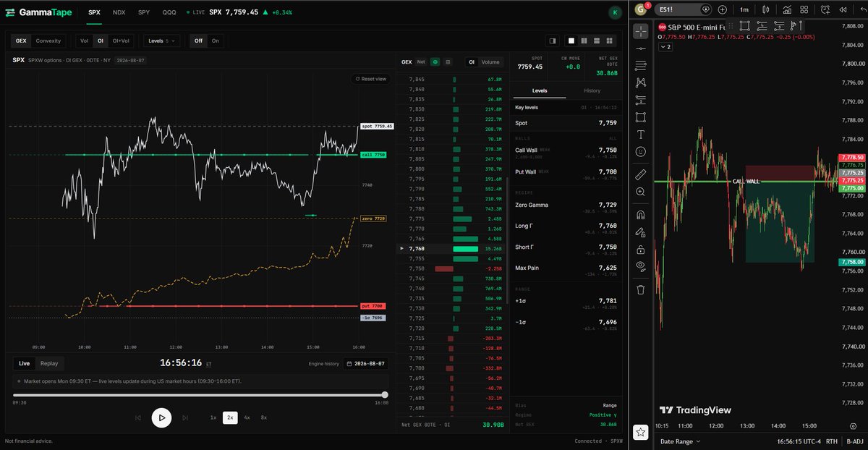The width and height of the screenshot is (868, 450).
Task: Toggle magnet mode in TradingView
Action: pos(640,215)
